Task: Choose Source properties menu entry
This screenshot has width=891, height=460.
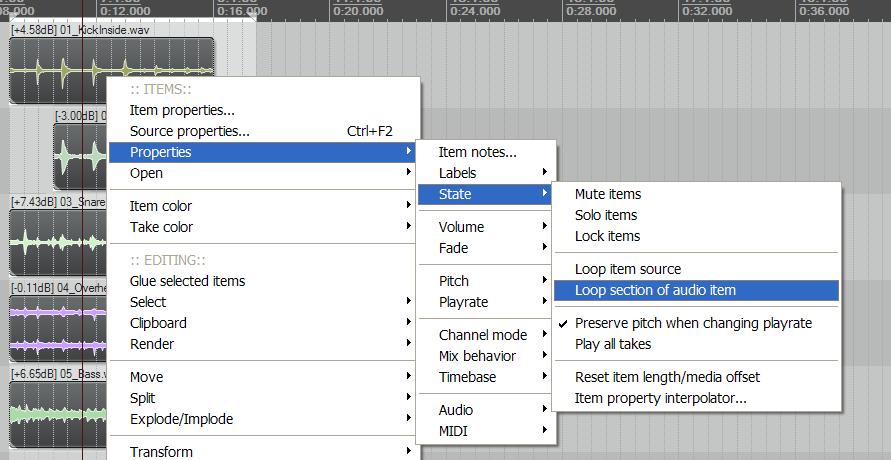Action: pos(190,131)
